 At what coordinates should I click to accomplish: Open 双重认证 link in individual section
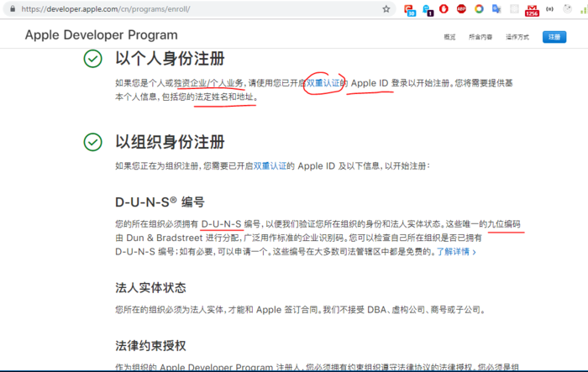point(323,83)
